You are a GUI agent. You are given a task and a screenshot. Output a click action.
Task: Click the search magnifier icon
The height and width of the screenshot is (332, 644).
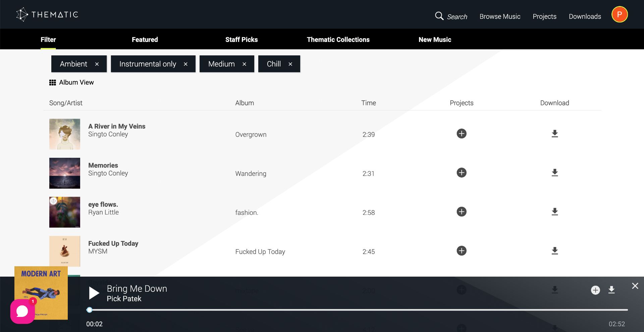click(x=439, y=16)
